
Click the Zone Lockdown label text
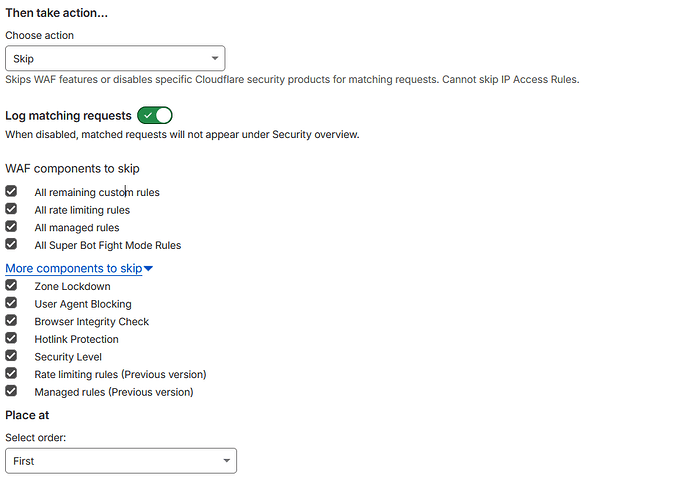(x=72, y=286)
